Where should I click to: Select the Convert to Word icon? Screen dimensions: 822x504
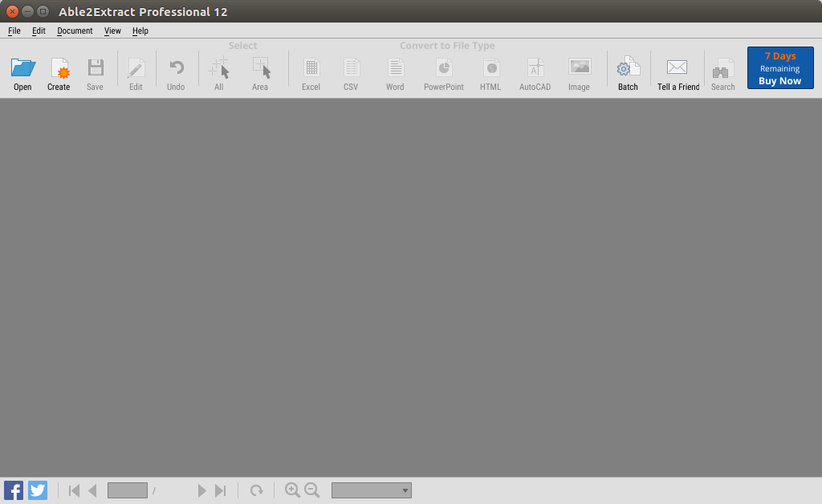tap(395, 69)
